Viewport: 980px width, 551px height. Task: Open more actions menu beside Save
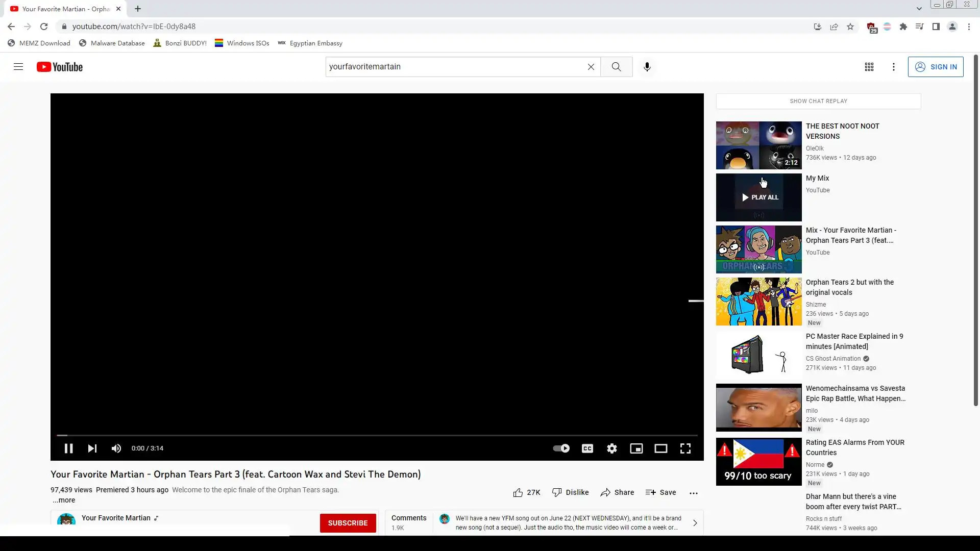tap(693, 493)
